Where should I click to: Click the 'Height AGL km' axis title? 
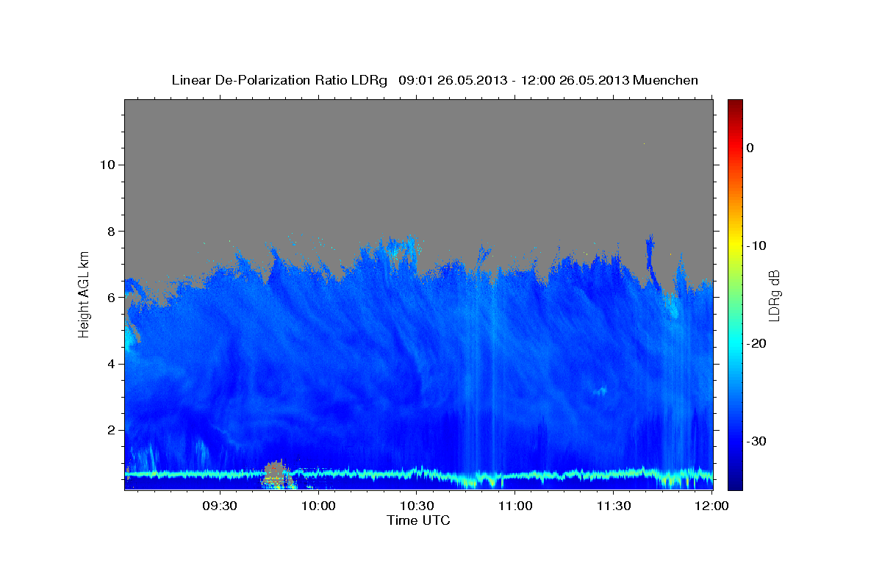click(84, 294)
